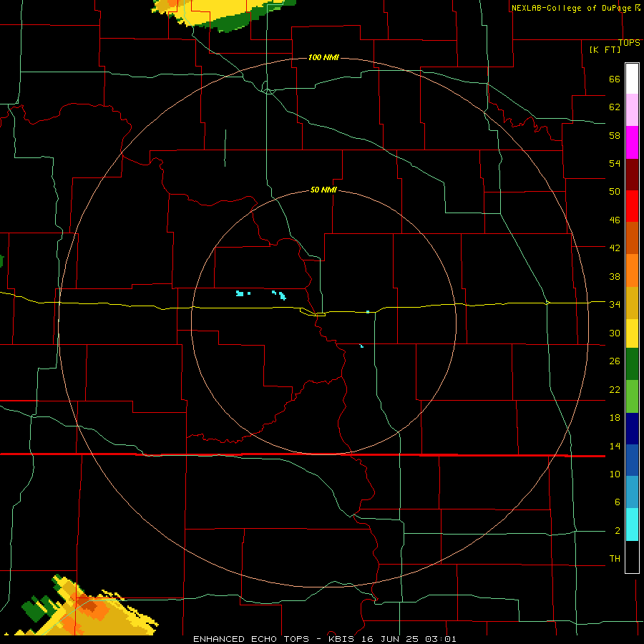Screen dimensions: 644x644
Task: Click the bright red legend swatch
Action: [632, 206]
